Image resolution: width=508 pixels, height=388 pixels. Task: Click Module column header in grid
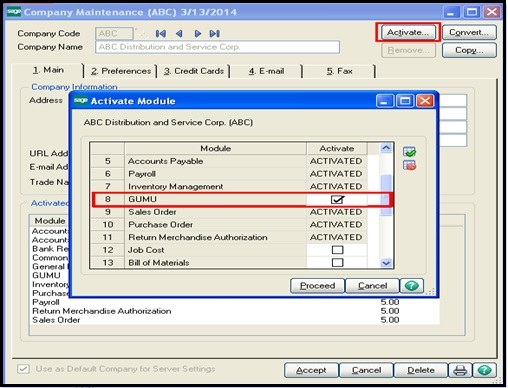tap(215, 148)
